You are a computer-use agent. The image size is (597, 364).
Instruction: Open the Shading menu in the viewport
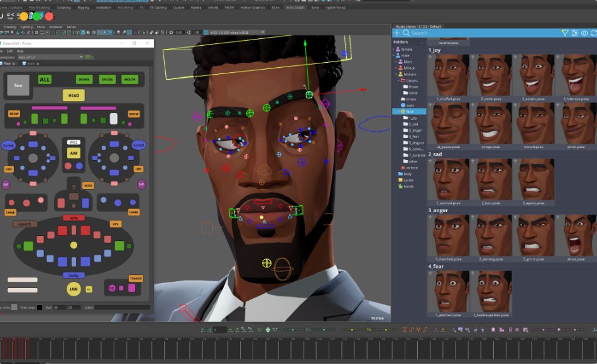(x=11, y=27)
